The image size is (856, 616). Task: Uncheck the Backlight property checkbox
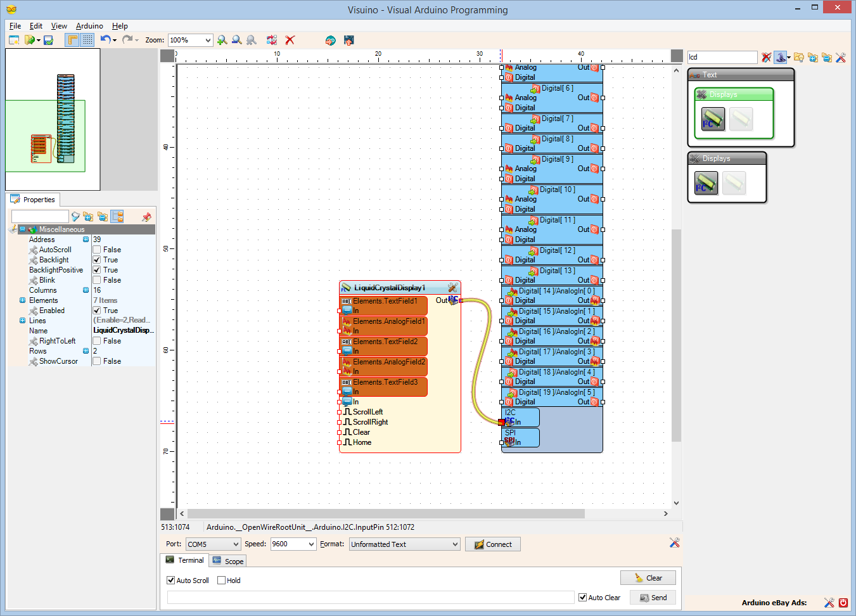[x=97, y=260]
